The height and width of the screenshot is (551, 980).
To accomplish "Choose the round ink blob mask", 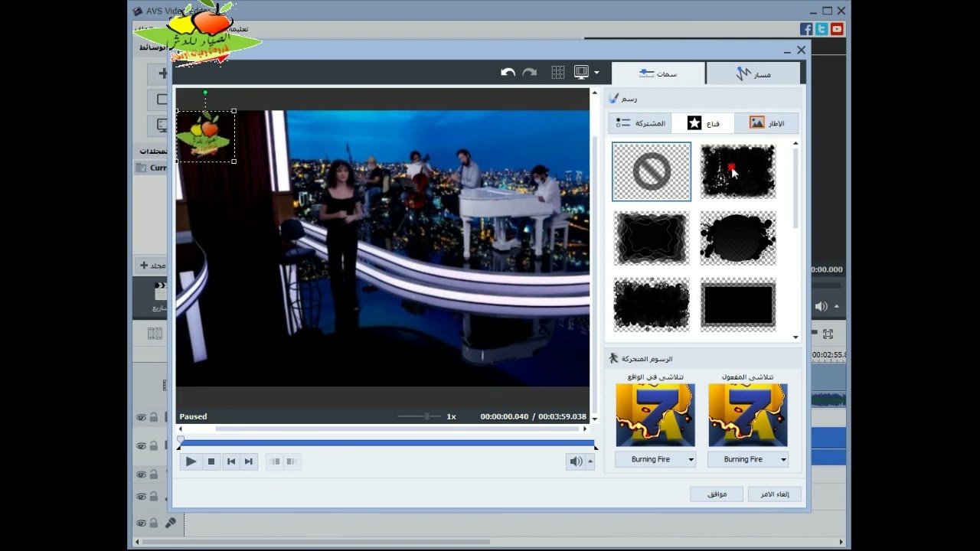I will point(738,238).
